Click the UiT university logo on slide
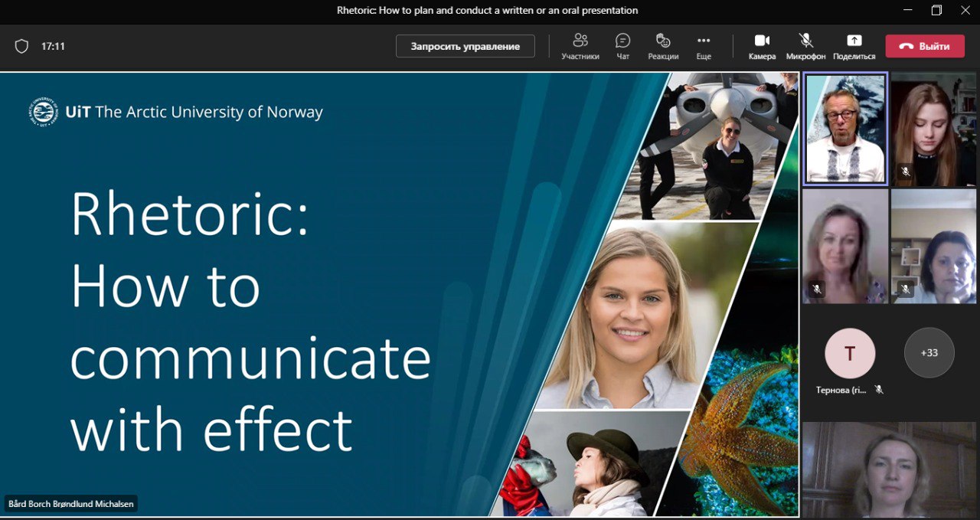Screen dimensions: 980x520 (x=43, y=112)
